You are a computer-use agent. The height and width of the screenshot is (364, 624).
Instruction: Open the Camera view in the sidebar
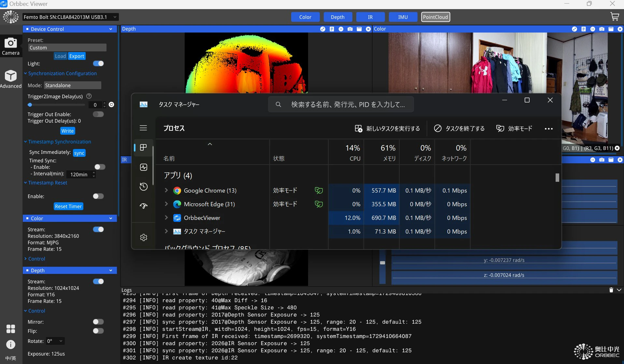coord(11,46)
